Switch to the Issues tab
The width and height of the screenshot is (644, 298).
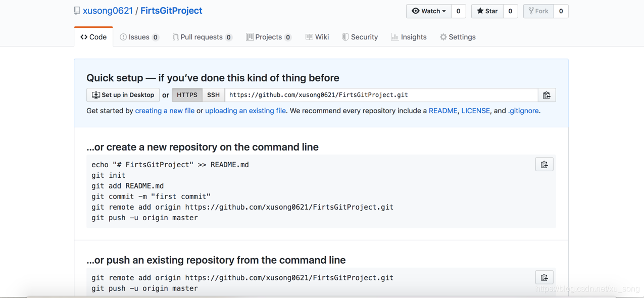click(139, 37)
